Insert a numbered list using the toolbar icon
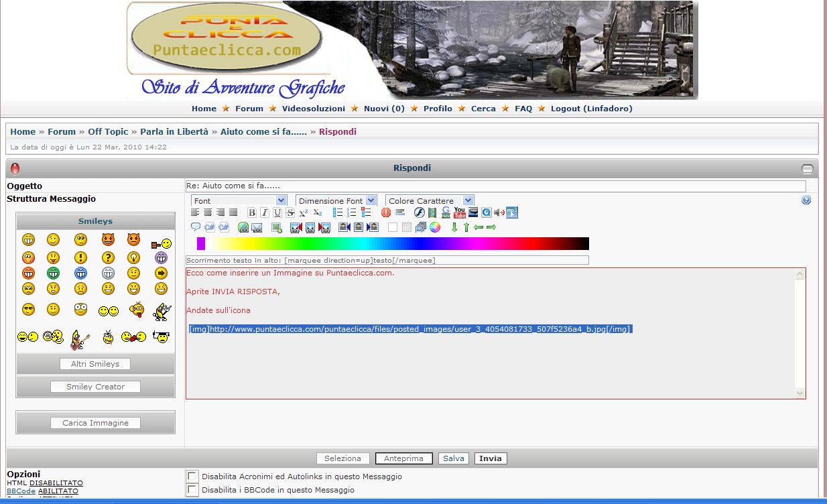Viewport: 827px width, 504px height. pos(352,212)
